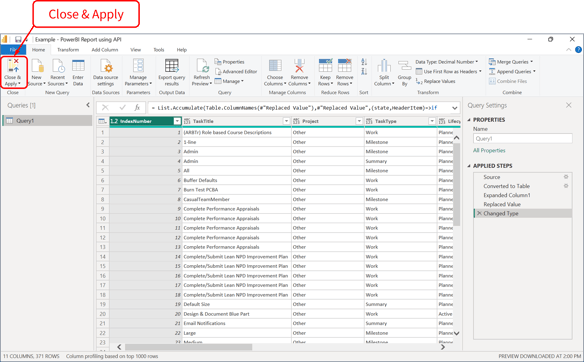584x362 pixels.
Task: Open query Properties in the ribbon
Action: [229, 62]
